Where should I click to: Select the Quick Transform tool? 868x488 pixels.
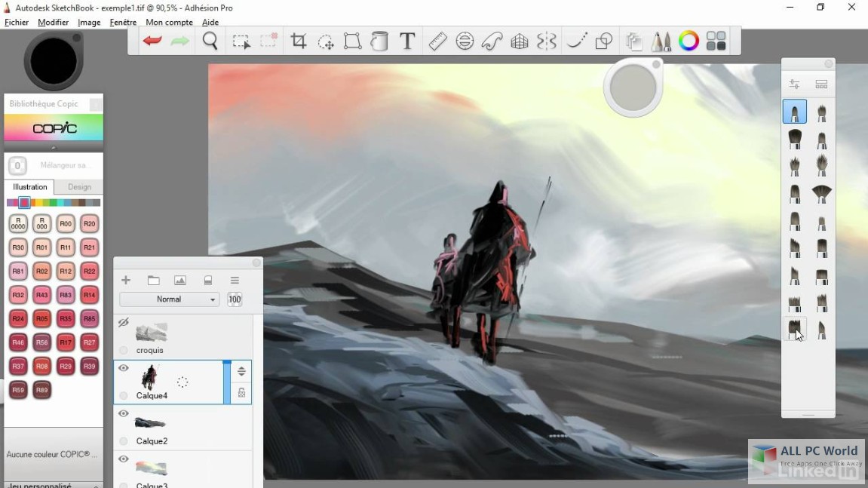(x=326, y=41)
